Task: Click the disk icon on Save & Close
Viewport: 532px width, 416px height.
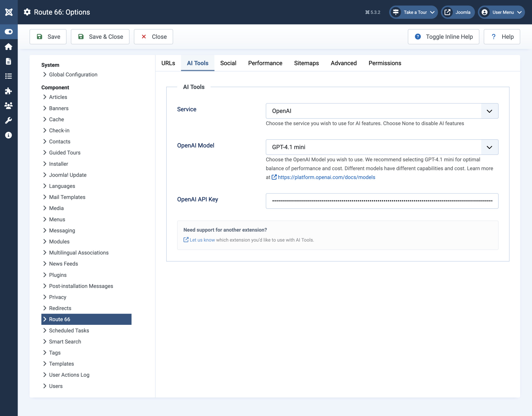Action: coord(81,37)
